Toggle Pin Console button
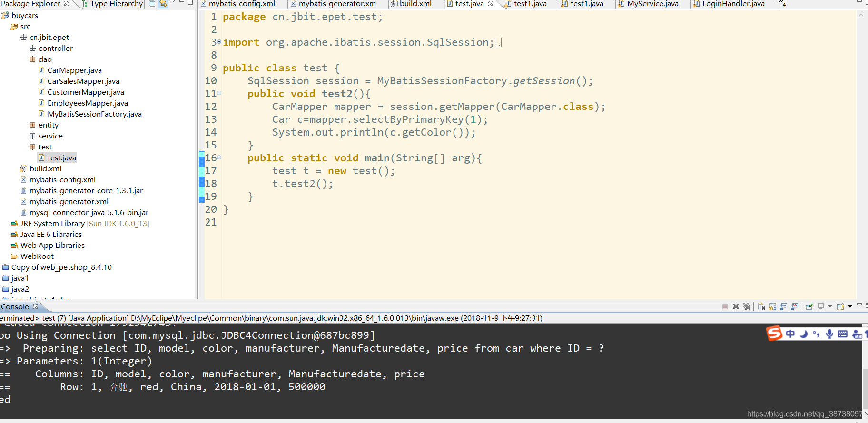 coord(809,306)
